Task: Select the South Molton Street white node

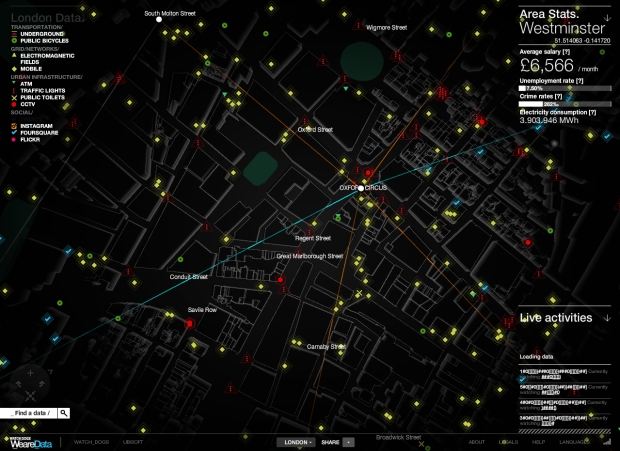Action: point(159,19)
